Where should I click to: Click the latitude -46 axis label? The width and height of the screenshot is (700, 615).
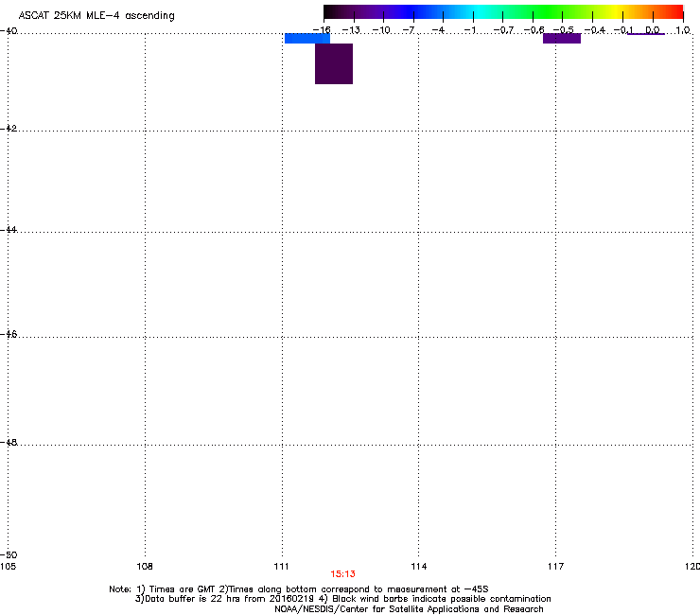click(9, 334)
